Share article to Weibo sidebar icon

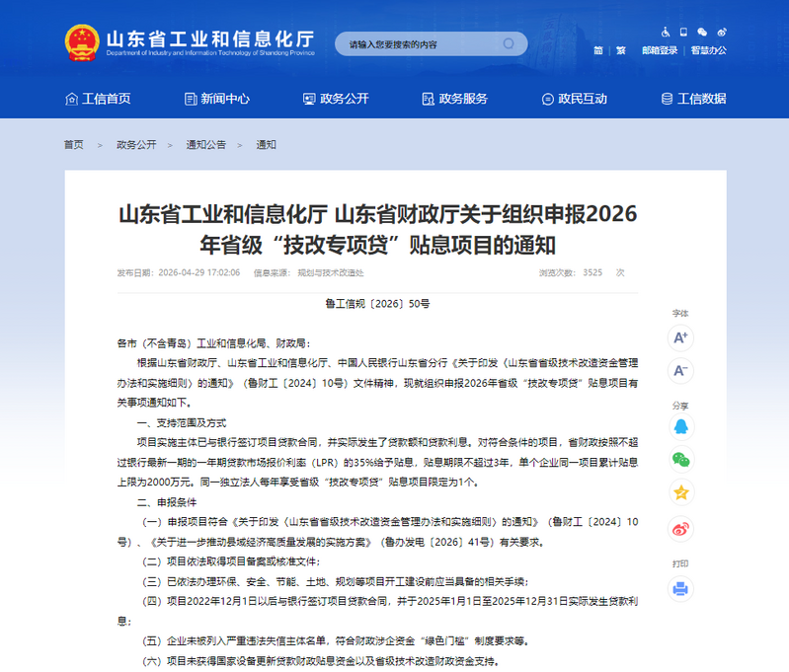tap(680, 529)
